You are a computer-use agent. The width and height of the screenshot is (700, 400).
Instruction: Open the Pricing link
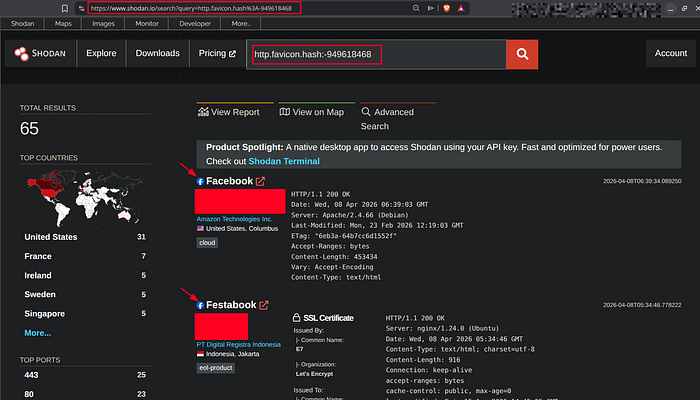point(217,53)
